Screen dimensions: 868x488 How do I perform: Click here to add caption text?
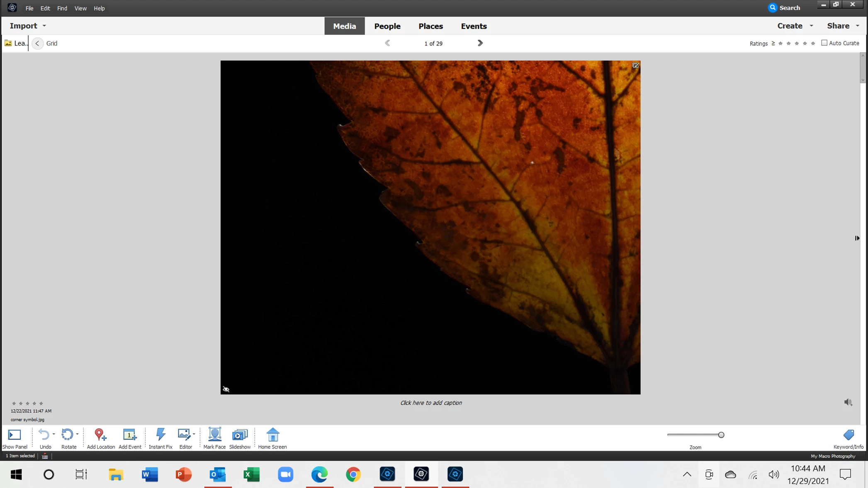click(x=430, y=403)
